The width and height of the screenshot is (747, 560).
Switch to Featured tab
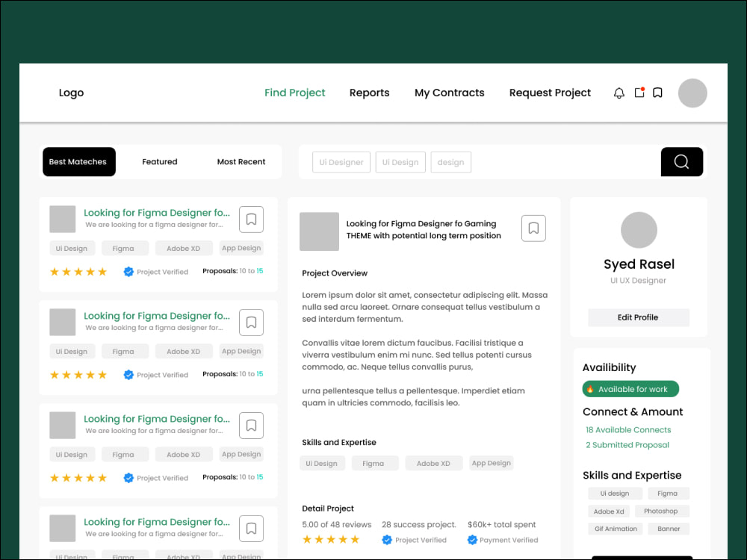(160, 162)
